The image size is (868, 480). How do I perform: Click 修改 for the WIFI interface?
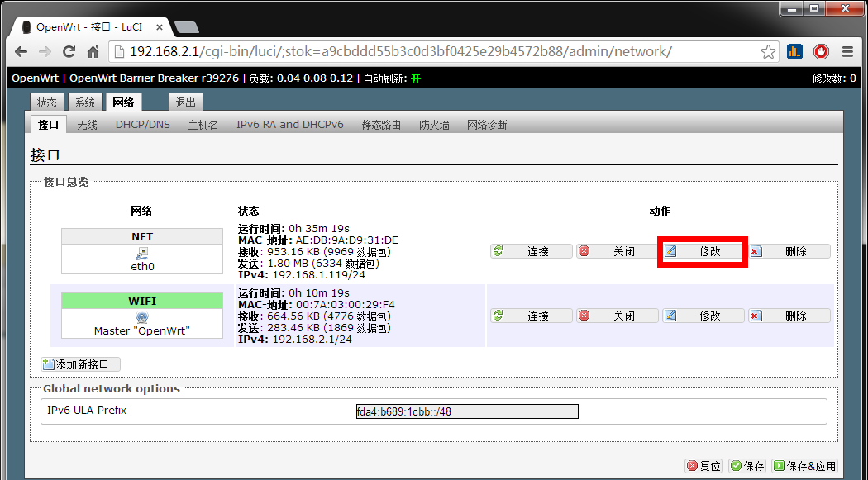coord(703,316)
